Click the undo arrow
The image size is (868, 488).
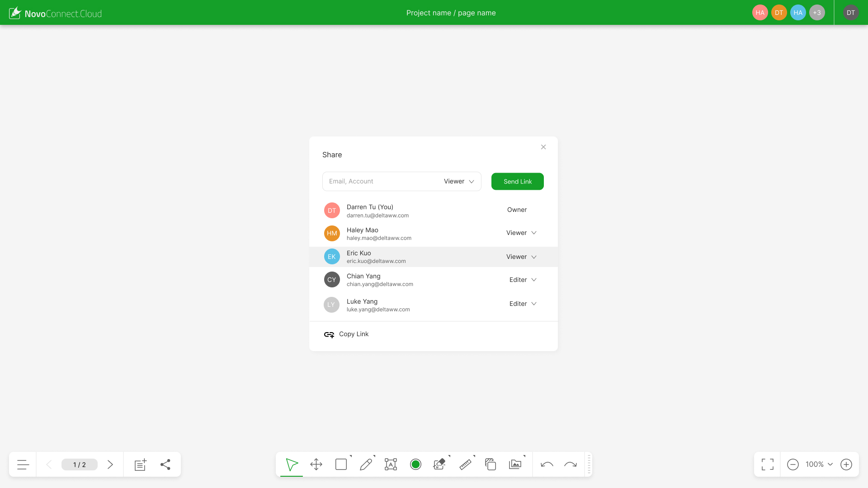pyautogui.click(x=547, y=464)
